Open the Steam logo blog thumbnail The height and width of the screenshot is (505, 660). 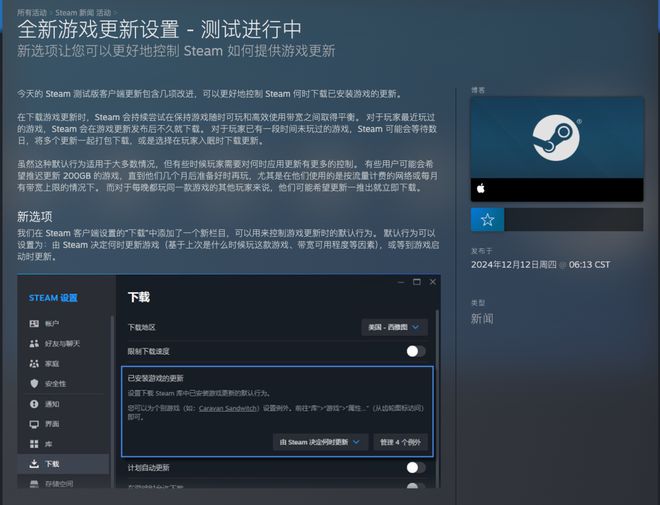tap(557, 138)
